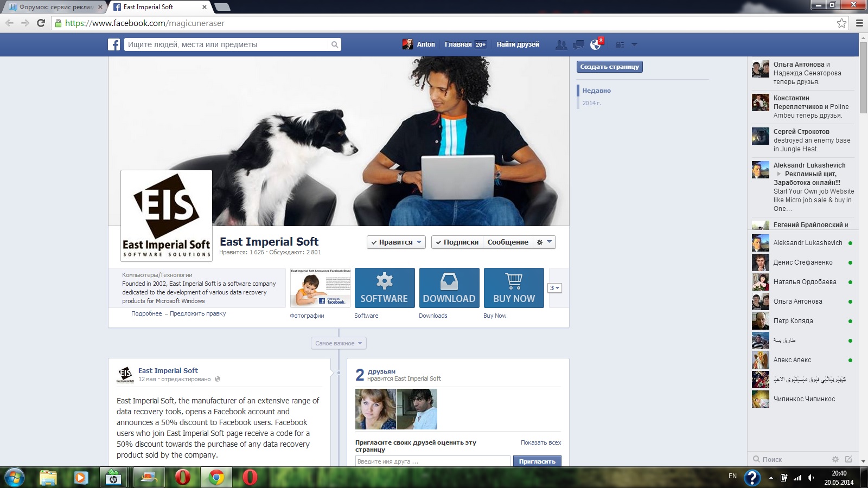The image size is (868, 488).
Task: Open friend requests icon in header
Action: (561, 44)
